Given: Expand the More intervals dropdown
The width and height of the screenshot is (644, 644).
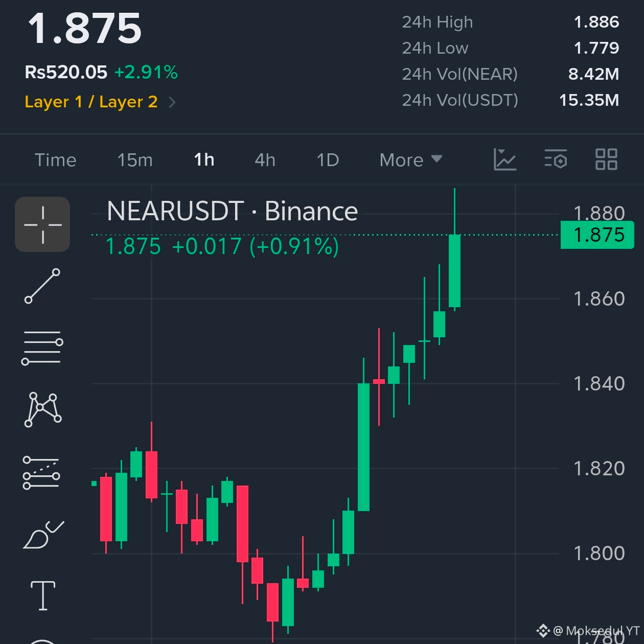Looking at the screenshot, I should [410, 160].
